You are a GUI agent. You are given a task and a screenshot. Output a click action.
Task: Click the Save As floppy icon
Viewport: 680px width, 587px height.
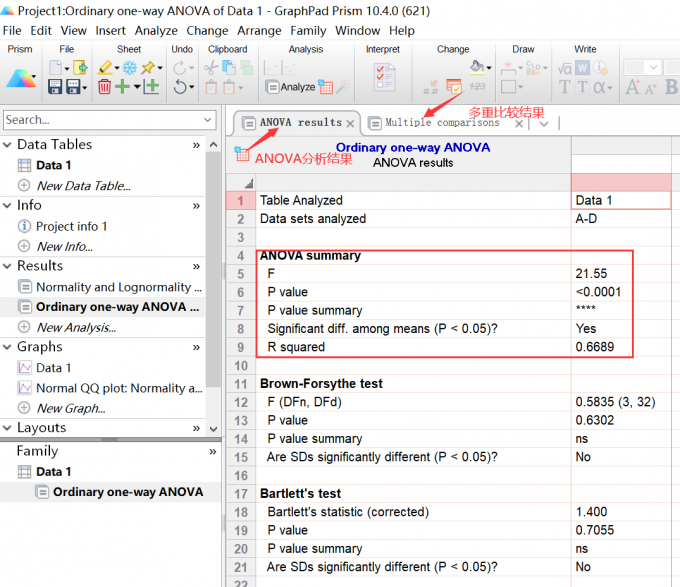(73, 87)
